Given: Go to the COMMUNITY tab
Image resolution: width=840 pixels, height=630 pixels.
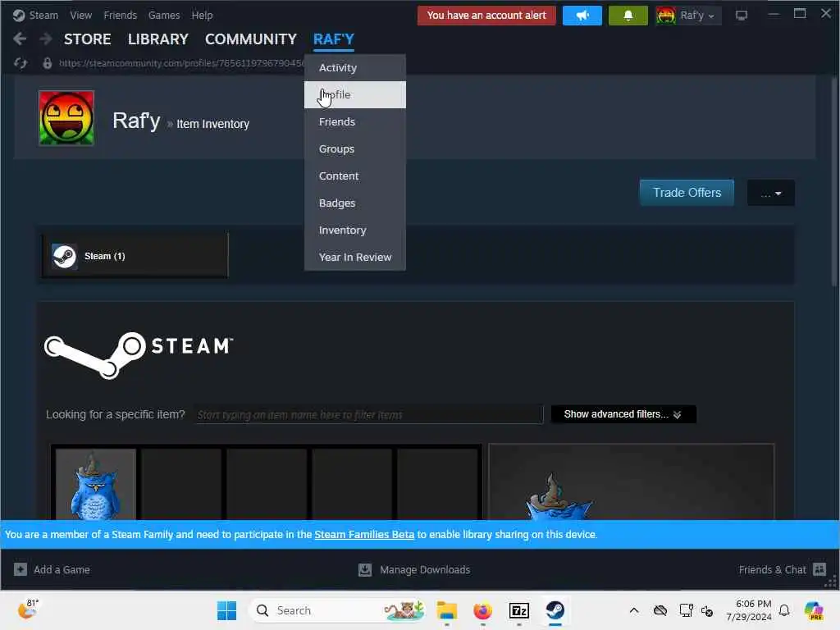Looking at the screenshot, I should tap(251, 39).
